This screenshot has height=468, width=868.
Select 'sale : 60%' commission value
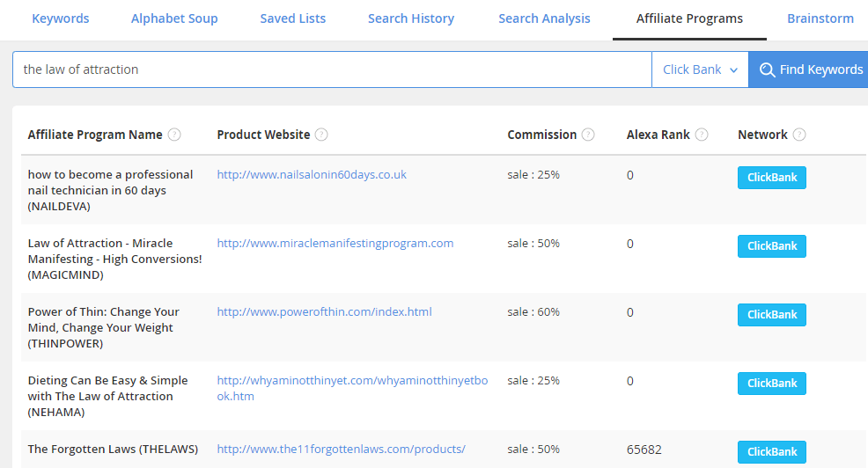[x=533, y=311]
